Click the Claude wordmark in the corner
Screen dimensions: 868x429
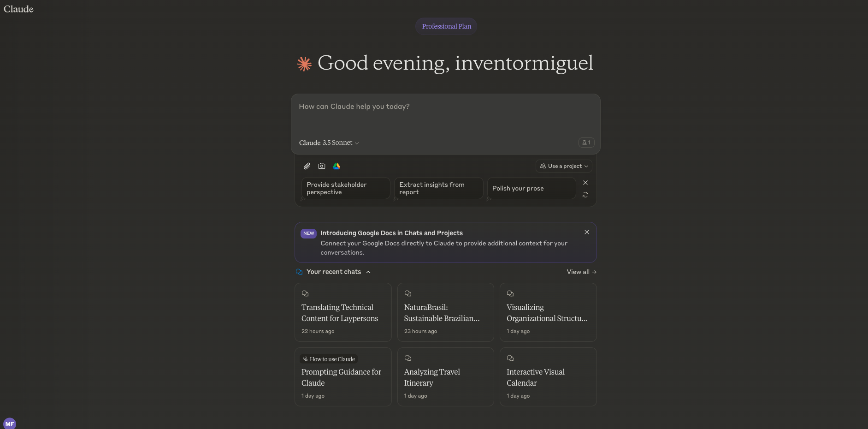coord(18,9)
